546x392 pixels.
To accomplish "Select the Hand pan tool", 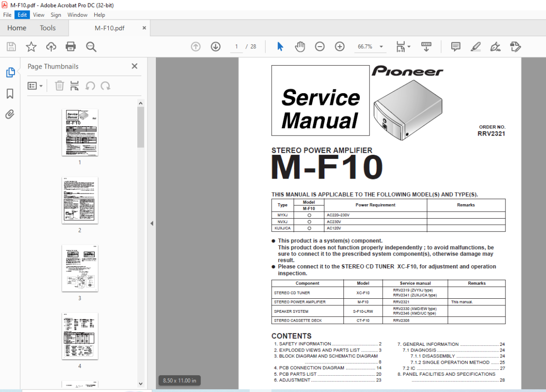I will [300, 47].
